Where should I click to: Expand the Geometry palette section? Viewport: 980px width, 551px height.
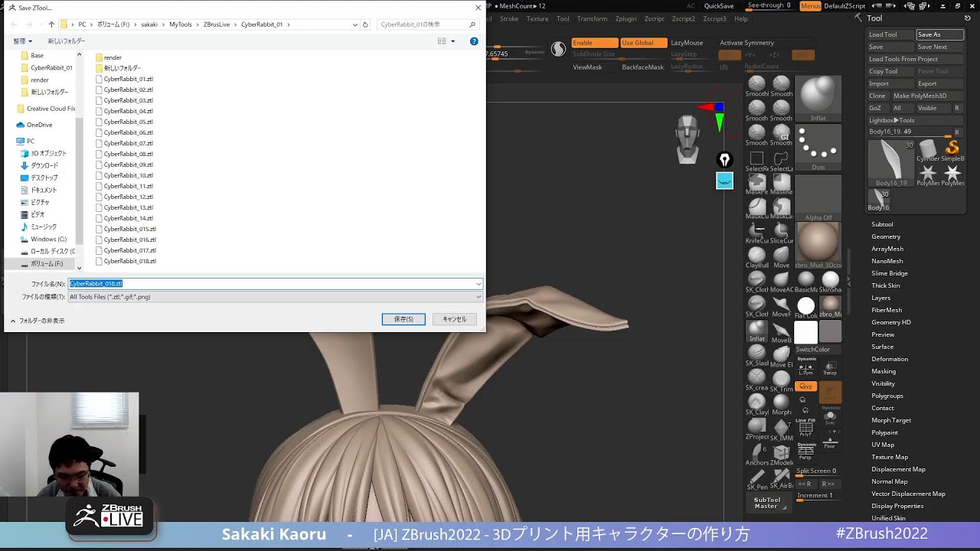[886, 236]
